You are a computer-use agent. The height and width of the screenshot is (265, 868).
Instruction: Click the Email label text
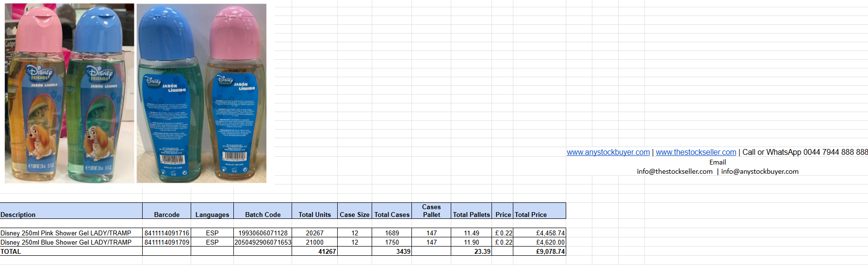(718, 162)
